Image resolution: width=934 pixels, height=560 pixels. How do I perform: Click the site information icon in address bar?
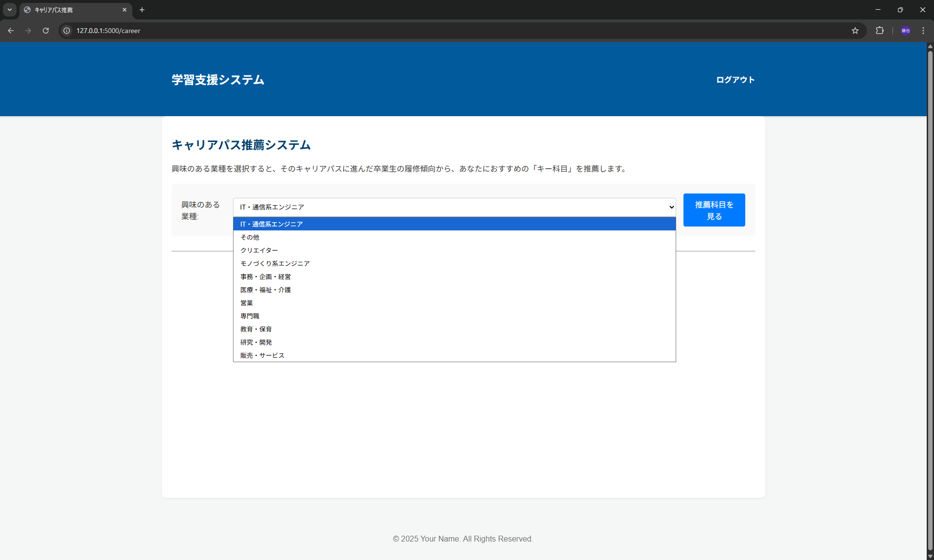[x=67, y=31]
